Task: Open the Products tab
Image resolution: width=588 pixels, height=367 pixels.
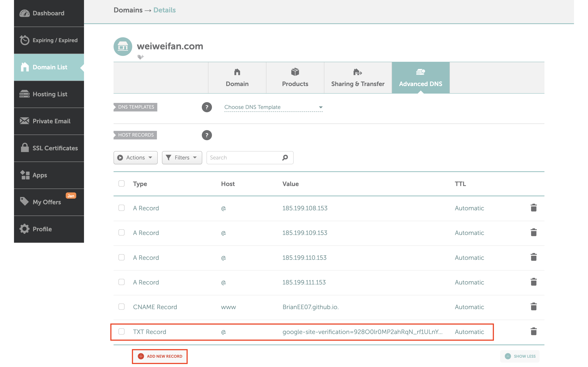Action: tap(295, 78)
